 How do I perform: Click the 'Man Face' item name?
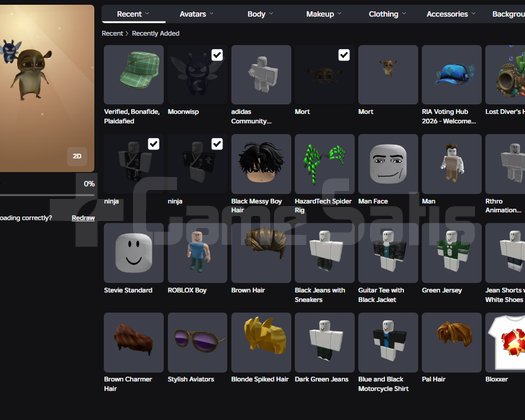pos(373,201)
